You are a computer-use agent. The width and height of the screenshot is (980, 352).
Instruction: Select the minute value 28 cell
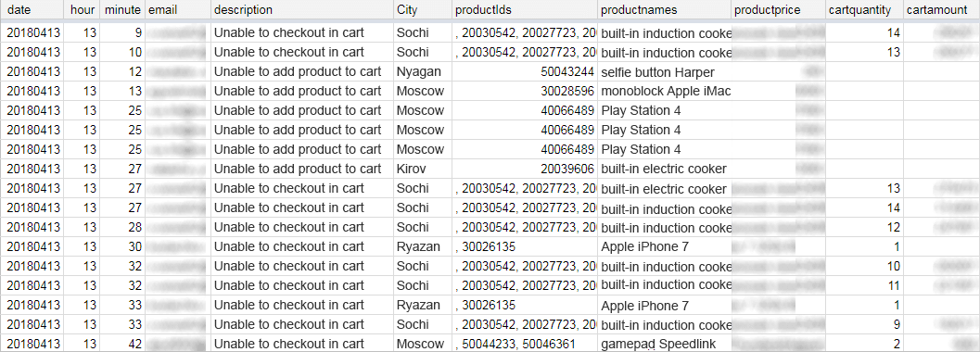(x=122, y=227)
